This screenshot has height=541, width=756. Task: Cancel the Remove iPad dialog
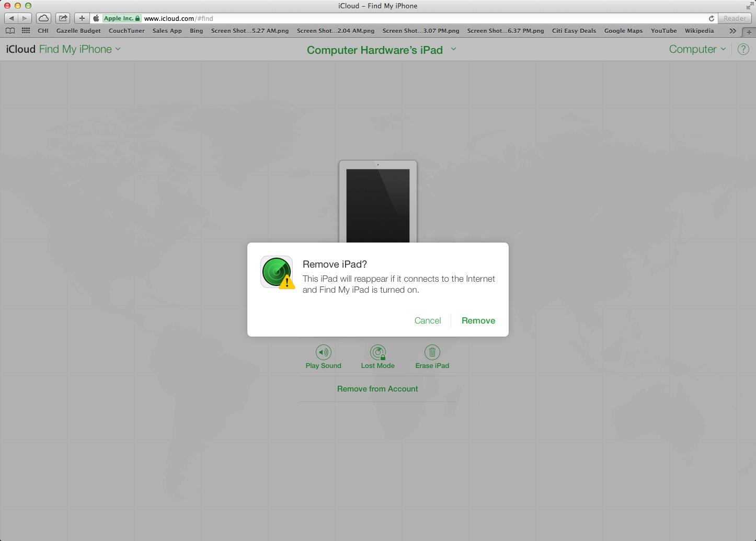coord(428,321)
